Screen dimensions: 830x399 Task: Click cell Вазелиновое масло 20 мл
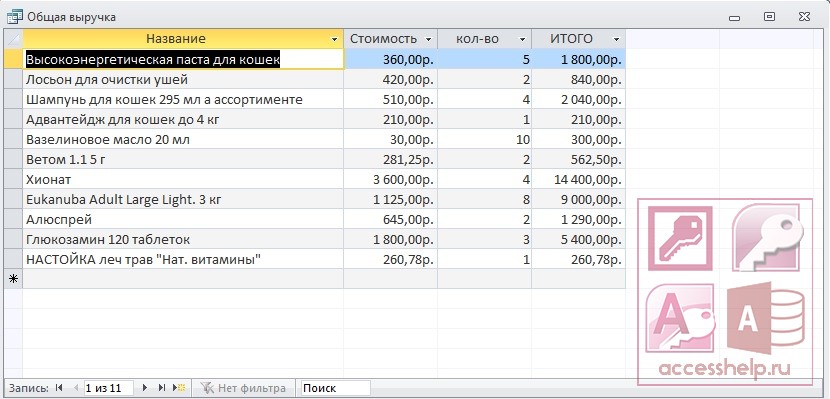pyautogui.click(x=183, y=140)
